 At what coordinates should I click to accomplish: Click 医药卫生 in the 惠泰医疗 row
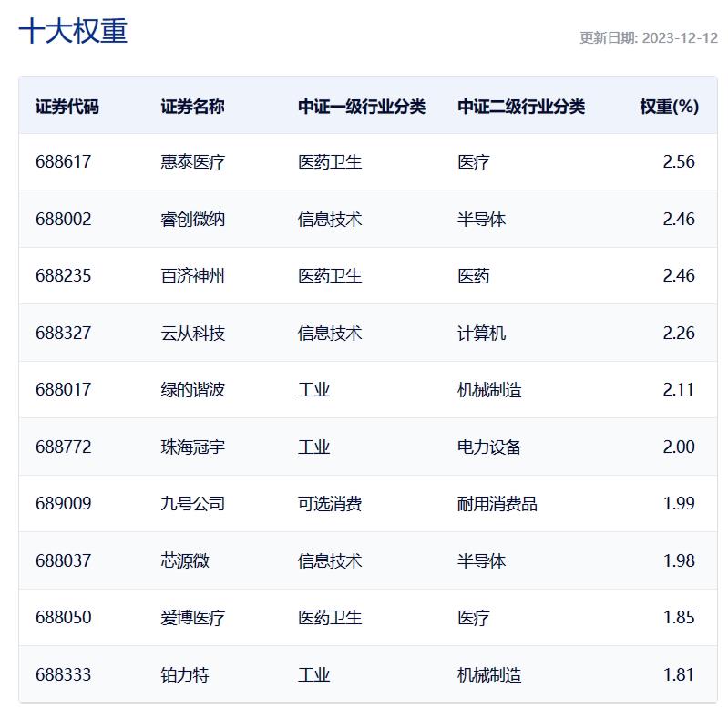click(x=330, y=161)
